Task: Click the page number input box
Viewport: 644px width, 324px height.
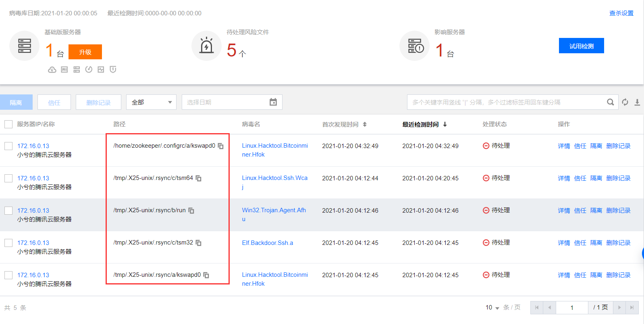Action: [572, 307]
